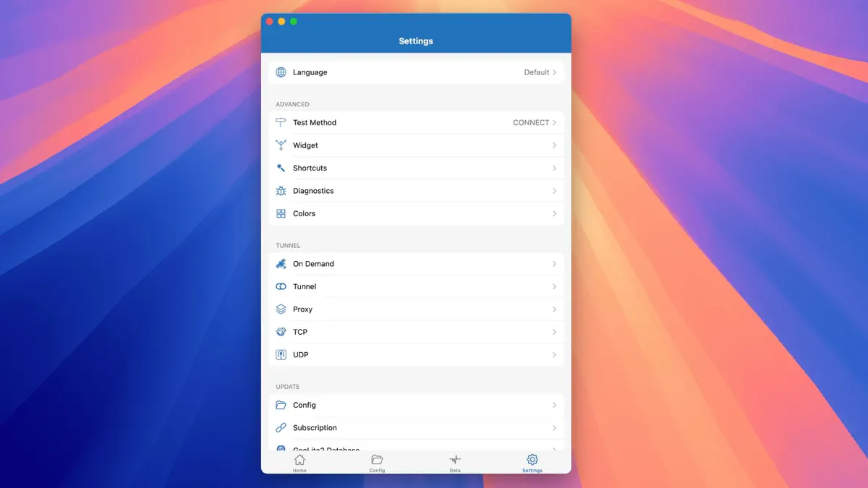
Task: Click the Test Method signpost icon
Action: pos(281,123)
